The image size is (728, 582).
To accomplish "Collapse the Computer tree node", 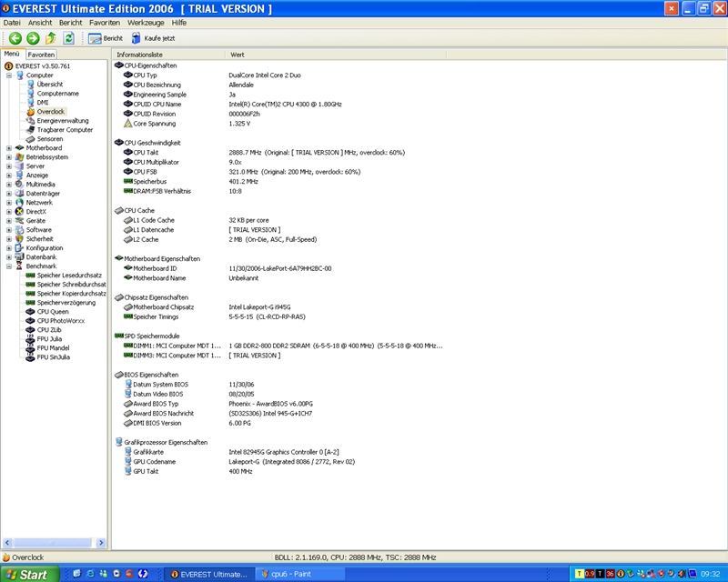I will coord(9,75).
